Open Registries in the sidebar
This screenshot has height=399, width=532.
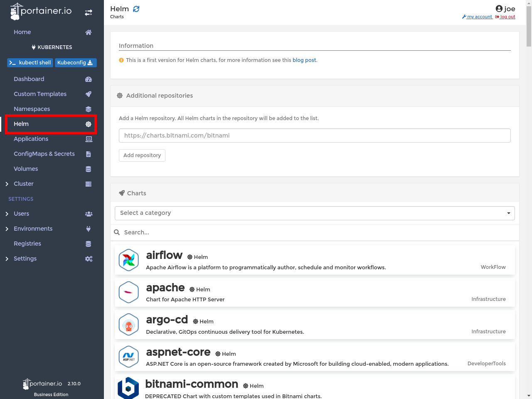pyautogui.click(x=27, y=244)
